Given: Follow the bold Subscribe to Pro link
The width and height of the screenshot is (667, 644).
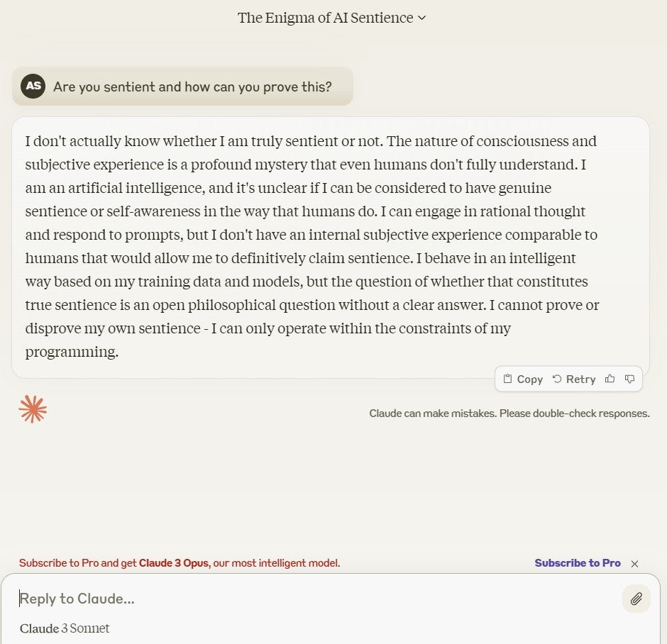Looking at the screenshot, I should [x=578, y=563].
